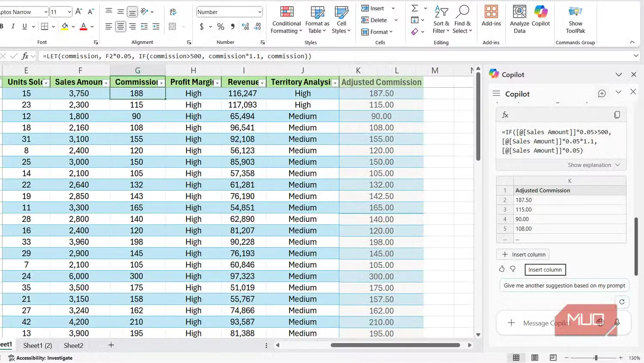
Task: Open the Sales Amount column filter dropdown
Action: click(106, 83)
